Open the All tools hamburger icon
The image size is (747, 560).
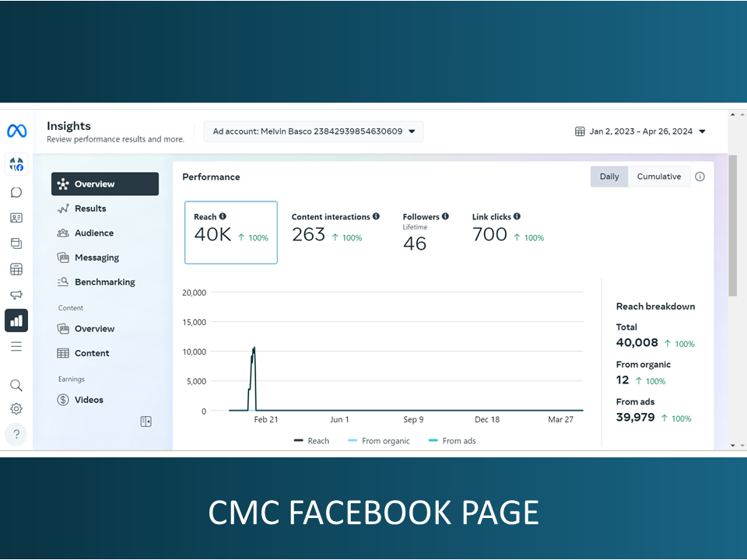click(16, 346)
